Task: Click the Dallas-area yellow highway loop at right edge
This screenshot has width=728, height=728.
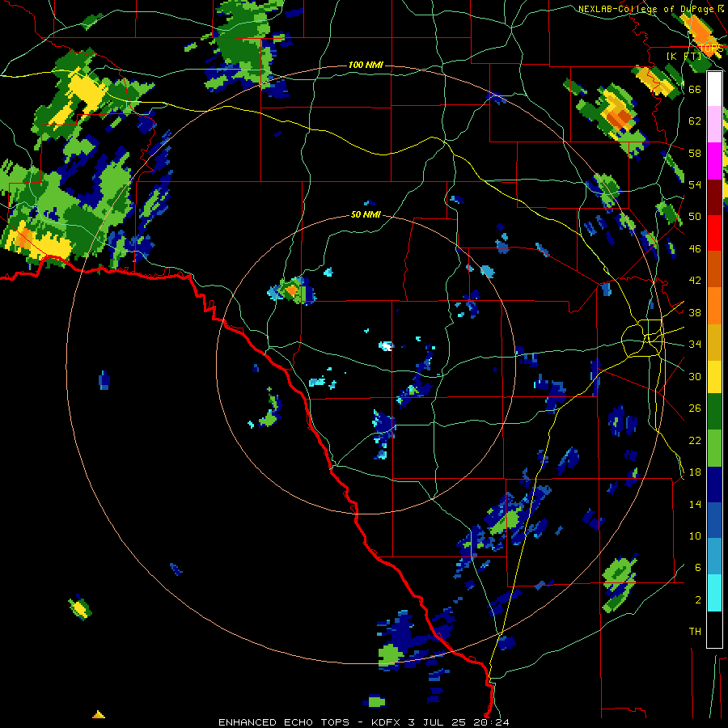Action: click(642, 338)
